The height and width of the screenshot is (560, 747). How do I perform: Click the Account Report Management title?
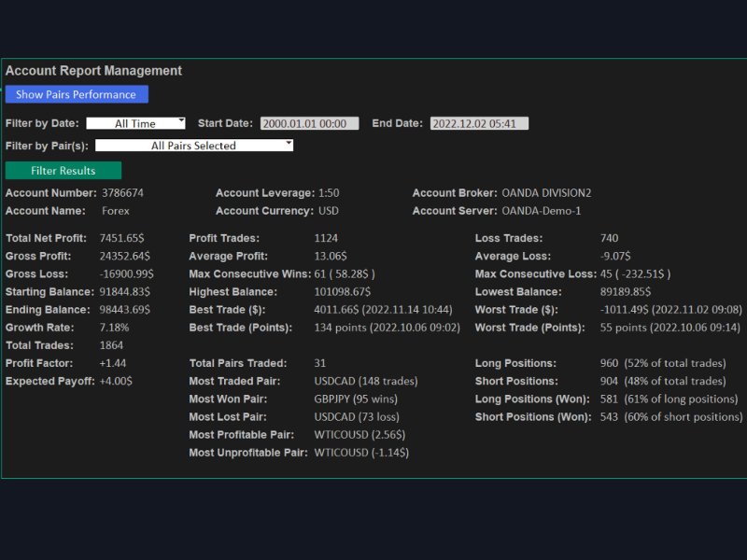(93, 70)
